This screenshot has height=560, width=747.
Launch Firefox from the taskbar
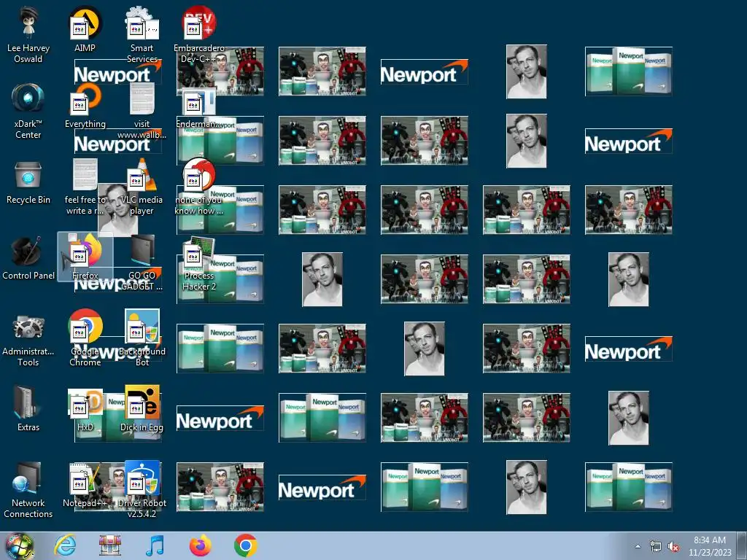pyautogui.click(x=200, y=545)
